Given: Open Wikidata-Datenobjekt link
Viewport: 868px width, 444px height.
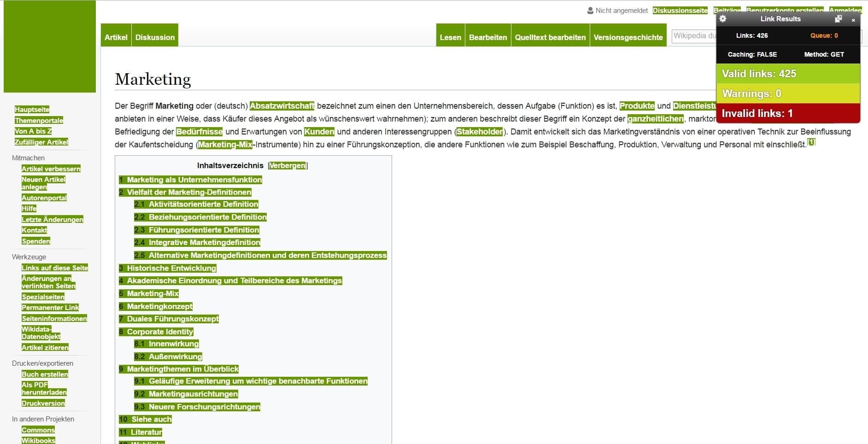Looking at the screenshot, I should [x=41, y=333].
